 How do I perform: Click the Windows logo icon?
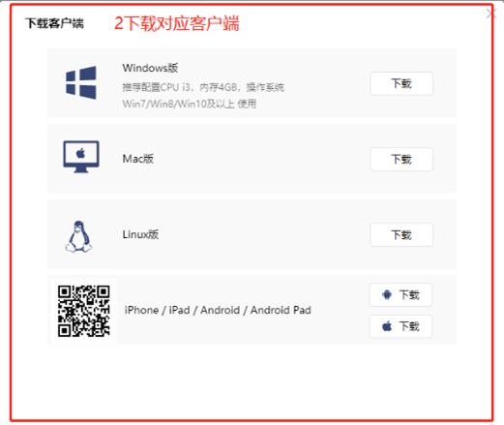pos(81,83)
